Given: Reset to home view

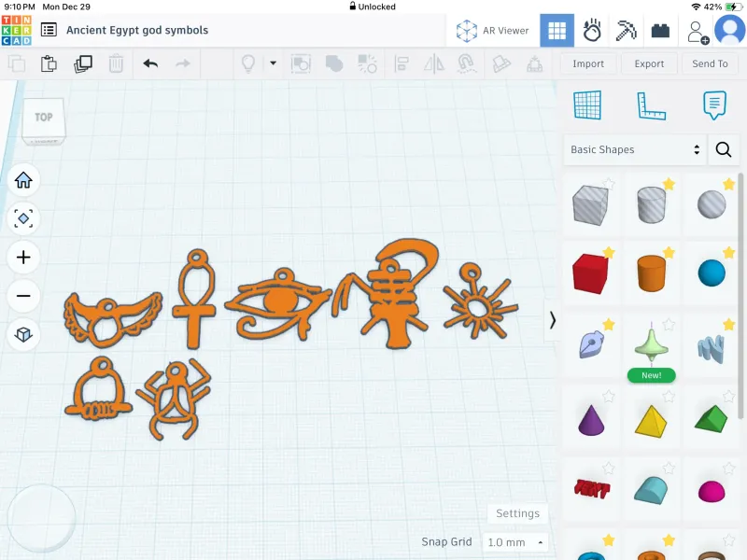Looking at the screenshot, I should pos(23,180).
